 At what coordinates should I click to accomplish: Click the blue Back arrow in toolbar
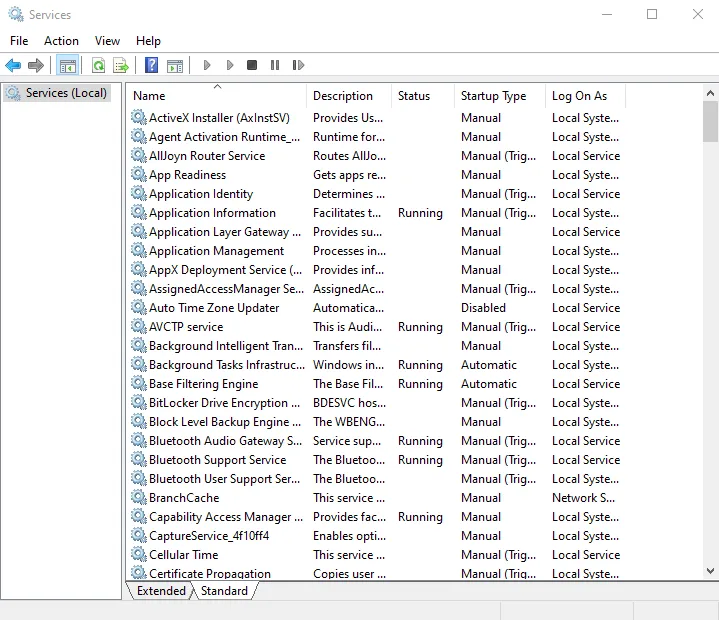13,66
